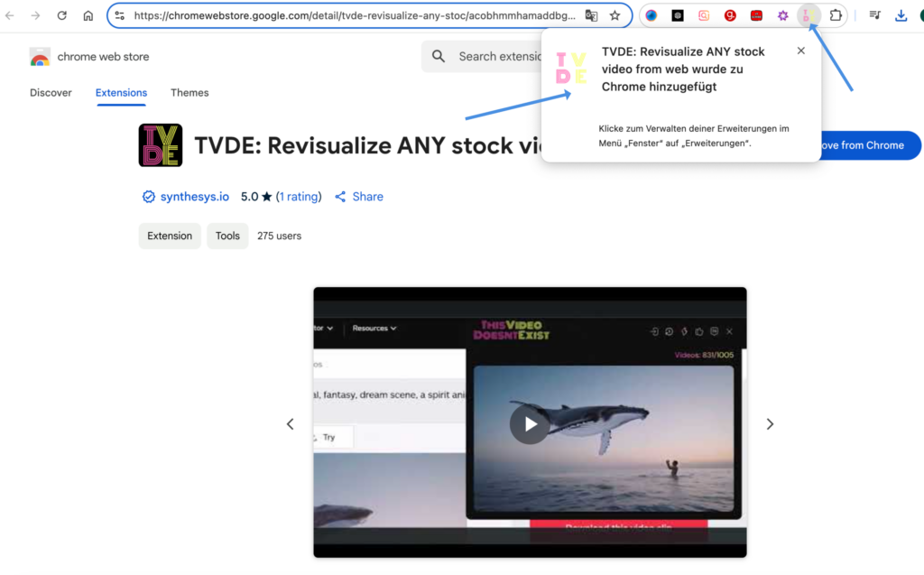
Task: Open the blue circle extension in toolbar
Action: [x=651, y=16]
